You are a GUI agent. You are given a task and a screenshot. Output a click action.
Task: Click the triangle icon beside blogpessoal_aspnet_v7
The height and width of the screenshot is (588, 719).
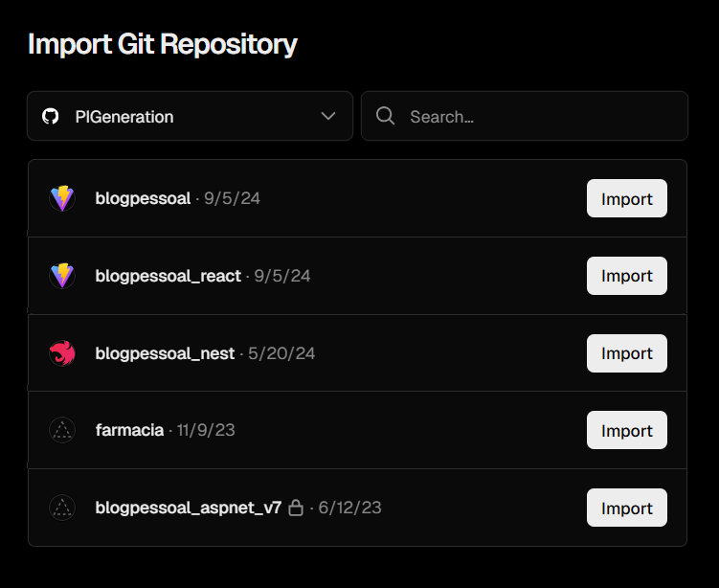point(62,508)
